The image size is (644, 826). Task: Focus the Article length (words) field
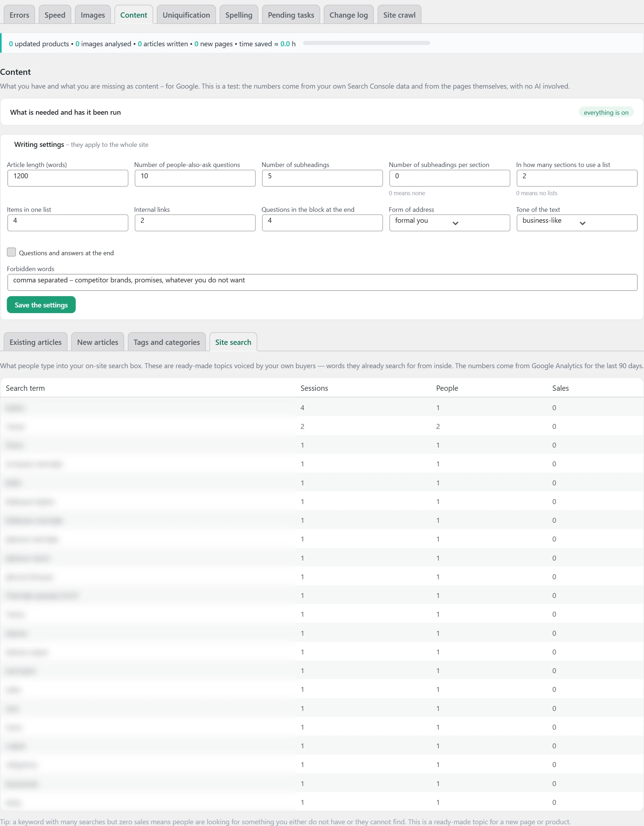tap(68, 178)
